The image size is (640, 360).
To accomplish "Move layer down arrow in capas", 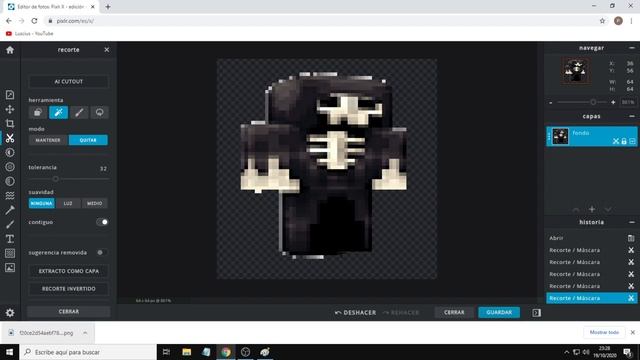I will [x=608, y=209].
